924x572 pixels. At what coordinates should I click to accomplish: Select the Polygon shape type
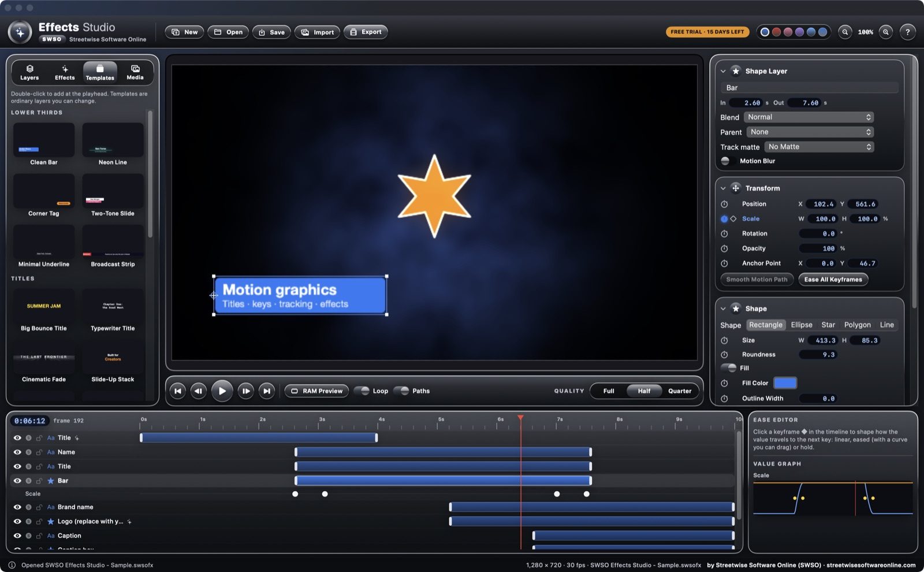coord(857,325)
